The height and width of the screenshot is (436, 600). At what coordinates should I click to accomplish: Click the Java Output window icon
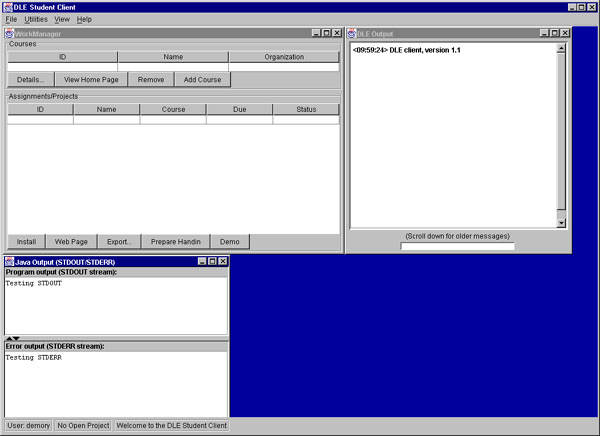(9, 262)
